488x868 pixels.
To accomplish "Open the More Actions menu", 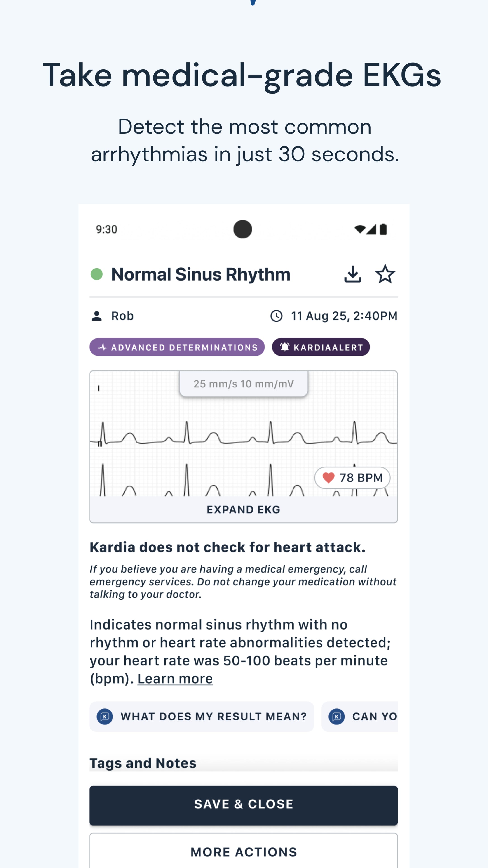I will (244, 852).
